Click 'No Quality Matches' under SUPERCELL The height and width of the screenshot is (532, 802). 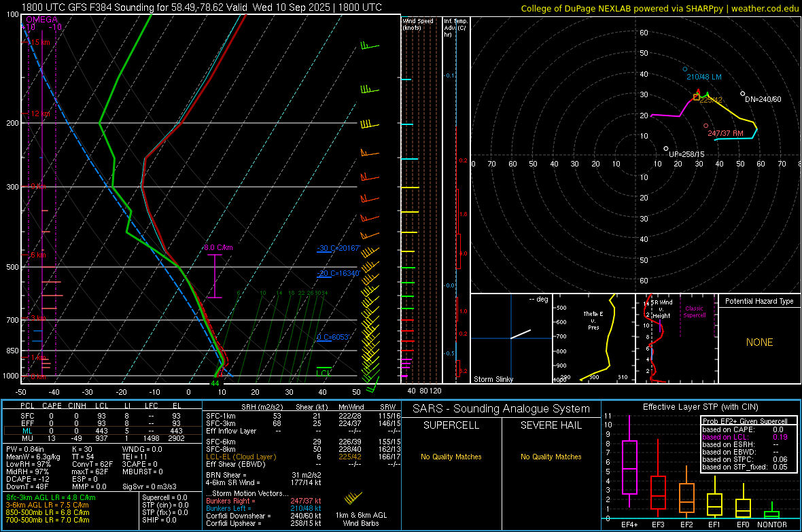[x=451, y=457]
